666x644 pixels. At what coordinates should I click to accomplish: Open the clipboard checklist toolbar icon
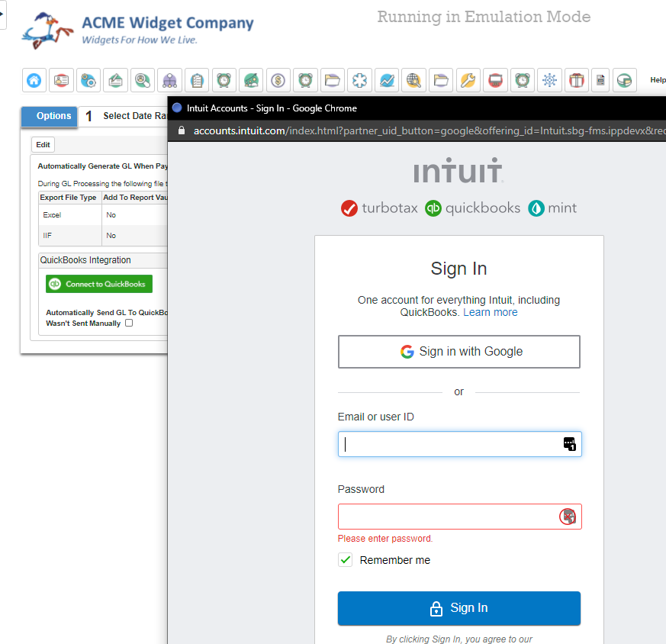(197, 80)
